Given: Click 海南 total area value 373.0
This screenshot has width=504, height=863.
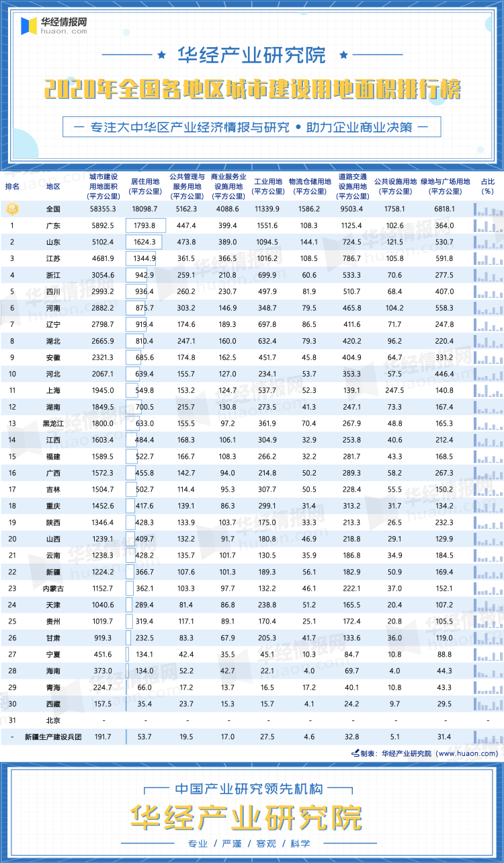Looking at the screenshot, I should pyautogui.click(x=103, y=670).
